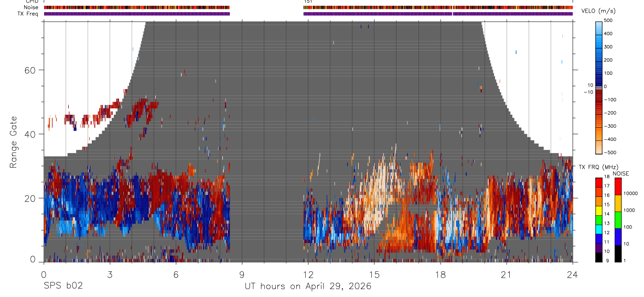The width and height of the screenshot is (644, 297).
Task: Select the -200 label on velocity scale
Action: click(x=609, y=113)
